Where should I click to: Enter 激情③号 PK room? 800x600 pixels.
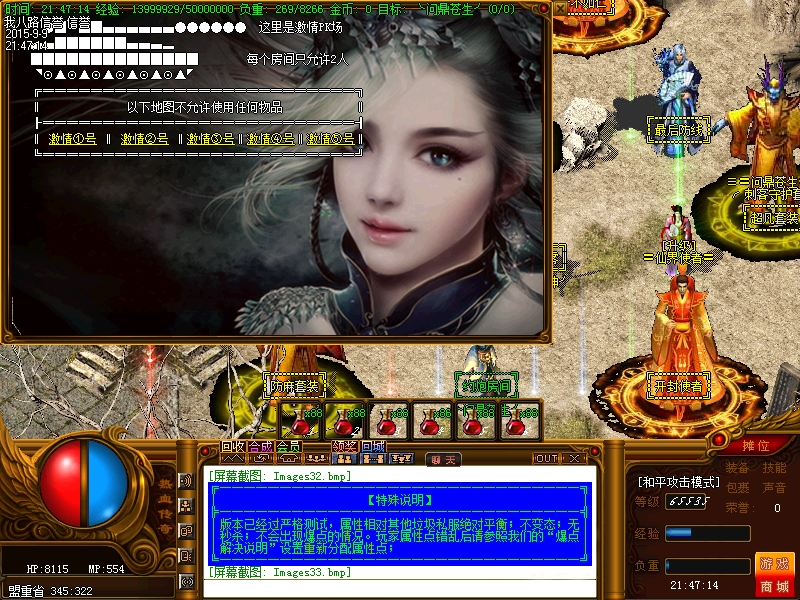coord(210,138)
